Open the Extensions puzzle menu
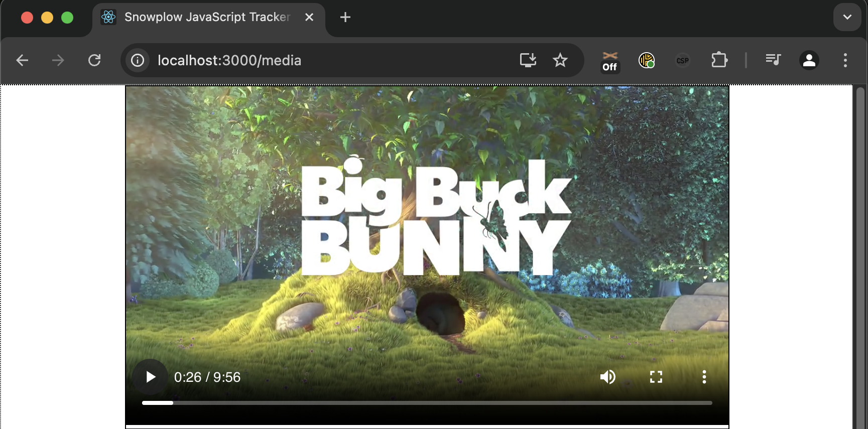 point(719,60)
